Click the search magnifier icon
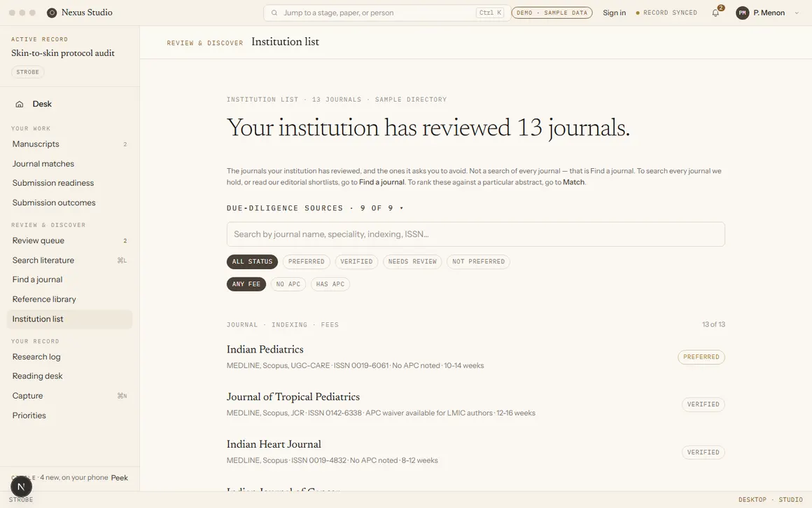The height and width of the screenshot is (508, 812). 274,13
